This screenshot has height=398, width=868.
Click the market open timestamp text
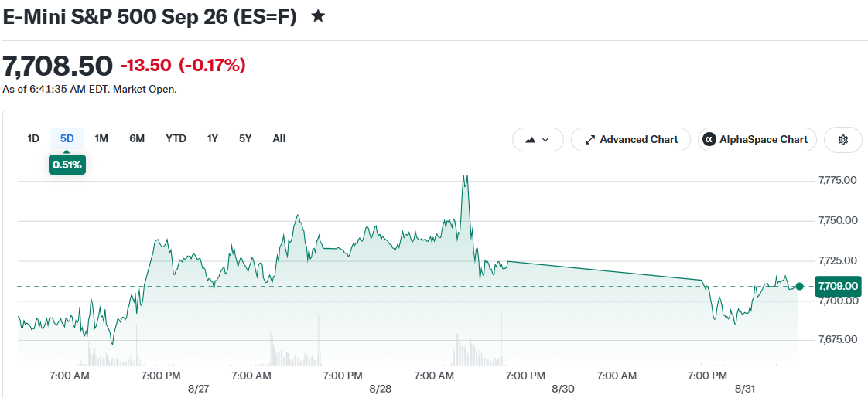[90, 89]
